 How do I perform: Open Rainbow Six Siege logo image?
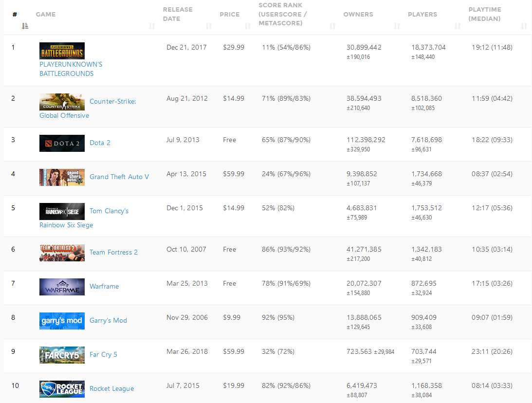point(62,211)
